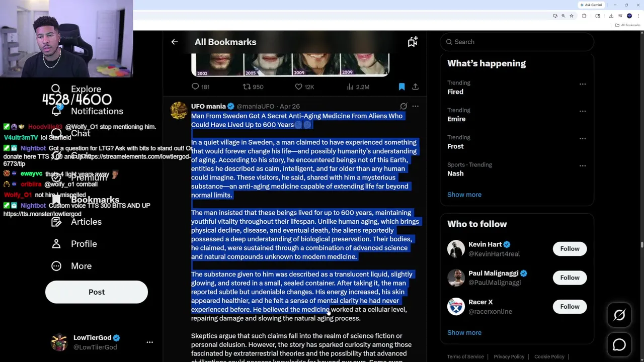Click Paul Malignaggi's avatar
This screenshot has height=362, width=644.
pyautogui.click(x=456, y=278)
